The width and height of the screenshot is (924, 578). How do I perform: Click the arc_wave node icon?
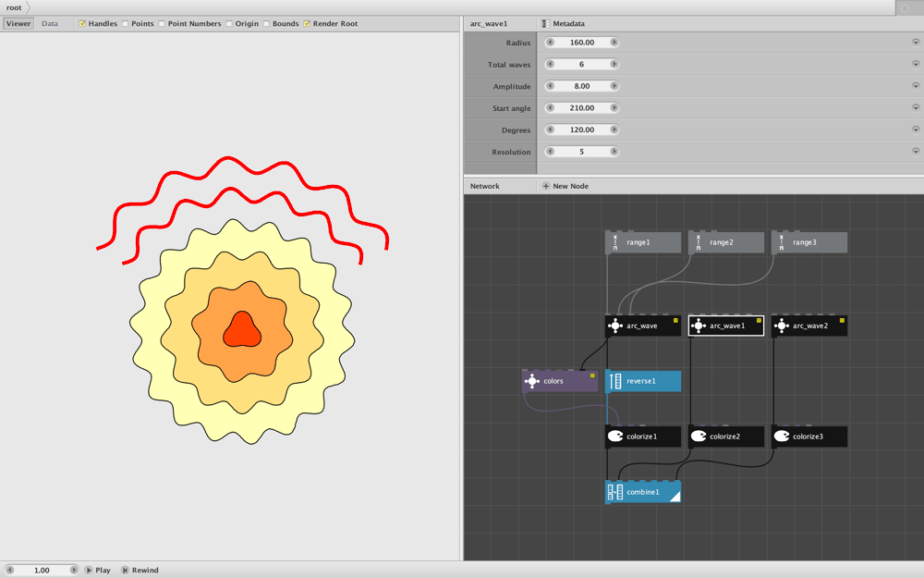615,326
